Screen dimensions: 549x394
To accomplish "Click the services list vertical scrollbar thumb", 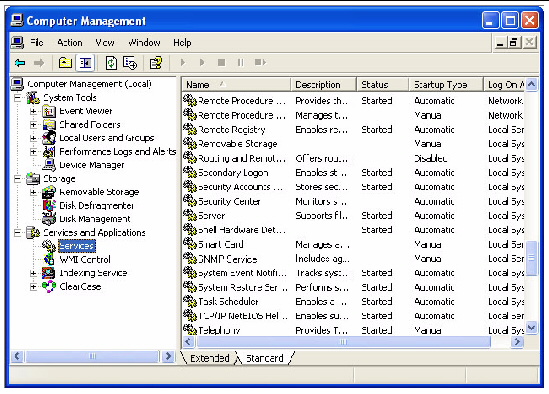I will (531, 258).
